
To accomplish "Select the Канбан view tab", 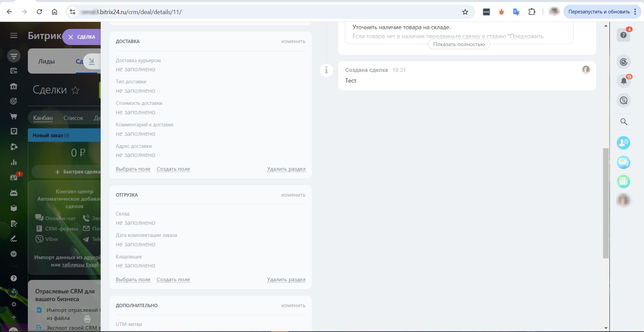I will (43, 118).
